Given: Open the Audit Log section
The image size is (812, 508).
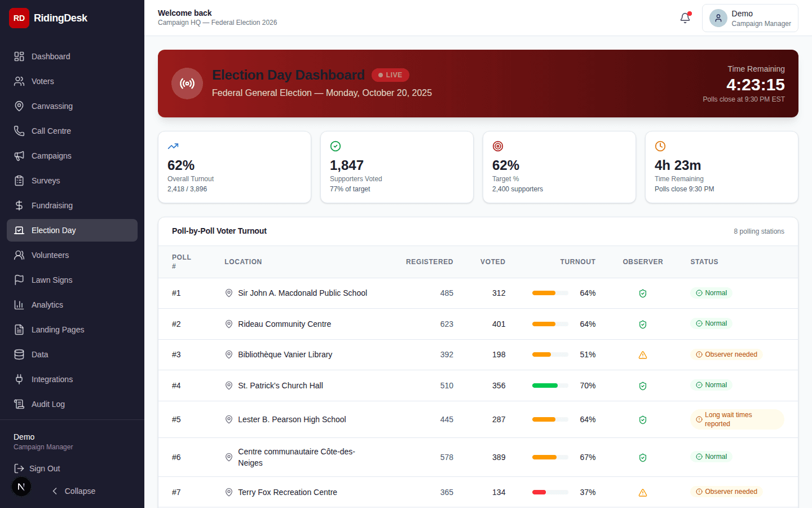Looking at the screenshot, I should pyautogui.click(x=48, y=404).
